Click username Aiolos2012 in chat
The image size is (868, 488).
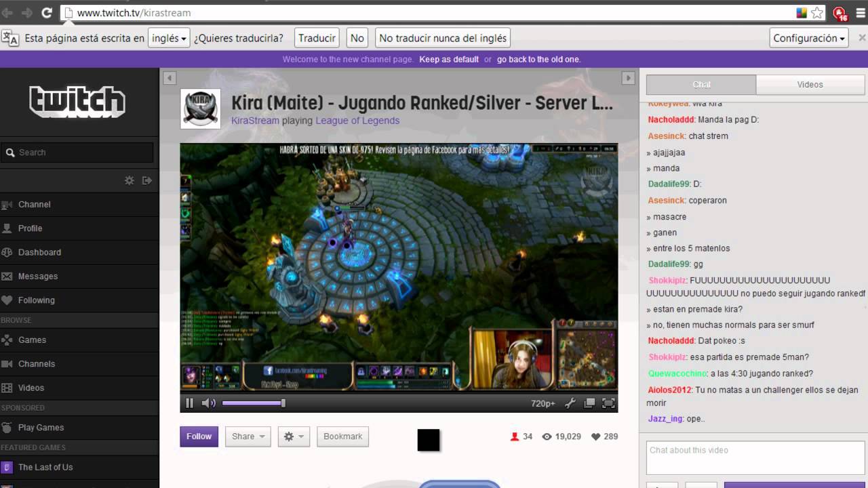670,390
